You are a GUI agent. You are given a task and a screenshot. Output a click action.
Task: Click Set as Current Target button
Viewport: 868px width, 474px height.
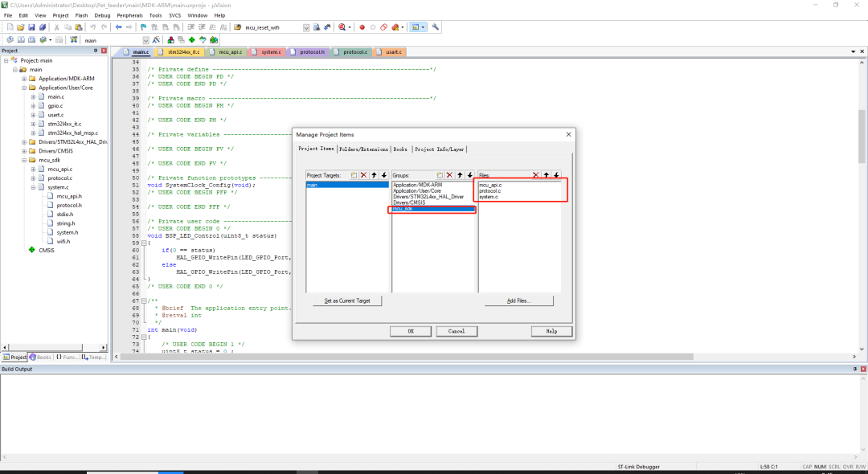point(347,301)
